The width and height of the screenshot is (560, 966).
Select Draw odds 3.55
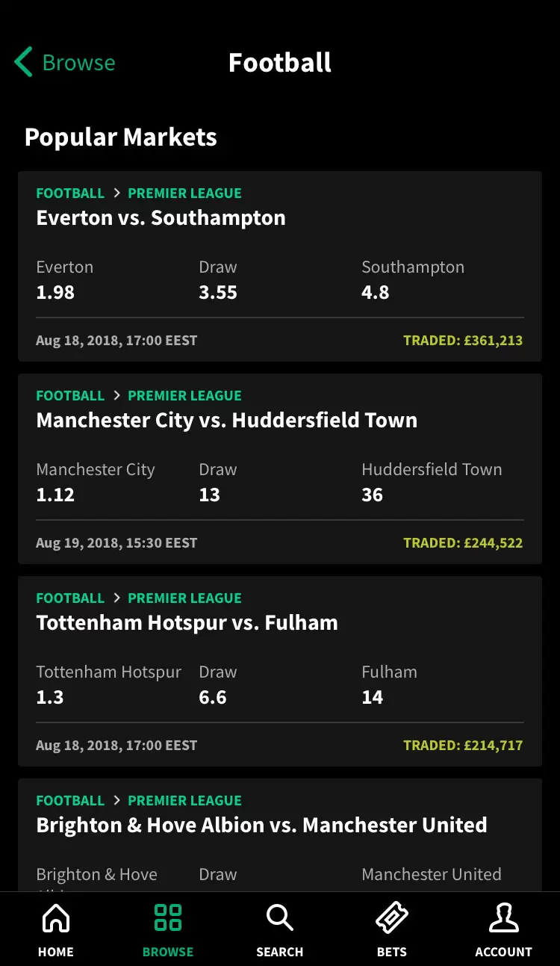coord(218,292)
